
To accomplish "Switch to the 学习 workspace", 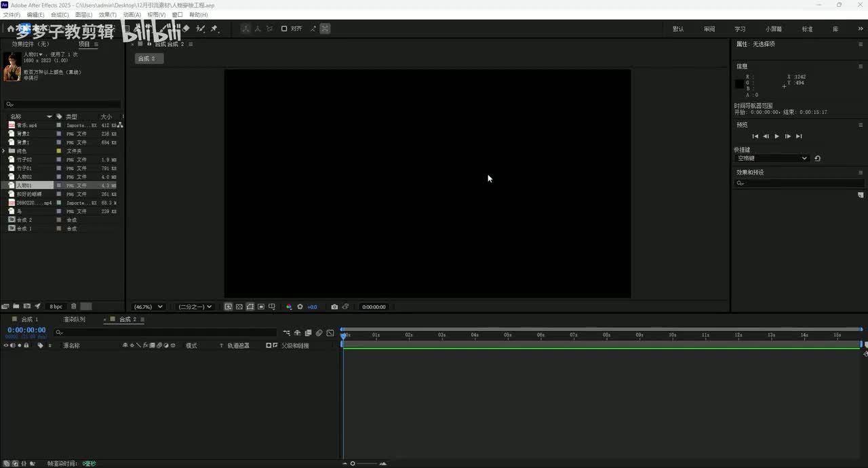I will 740,29.
